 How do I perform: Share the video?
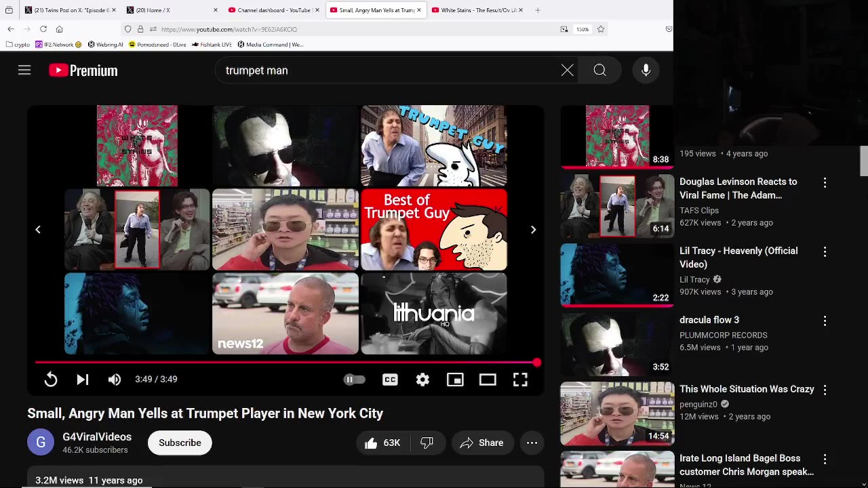tap(482, 443)
